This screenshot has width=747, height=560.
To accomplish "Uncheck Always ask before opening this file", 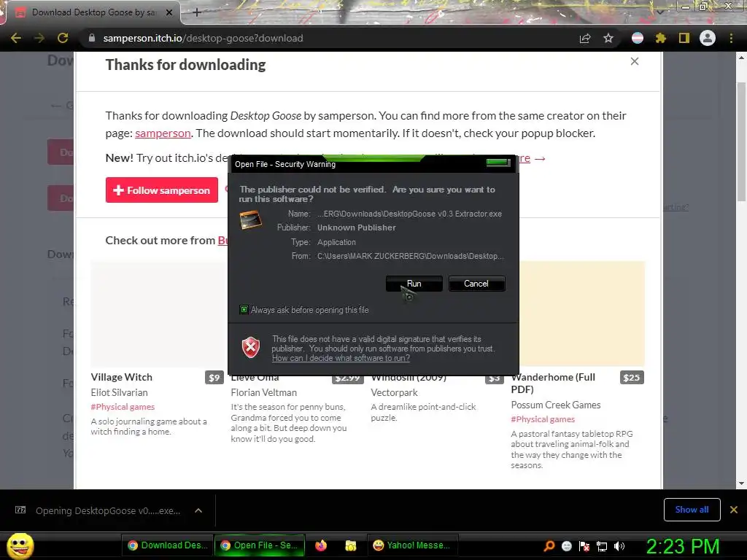I will coord(244,310).
